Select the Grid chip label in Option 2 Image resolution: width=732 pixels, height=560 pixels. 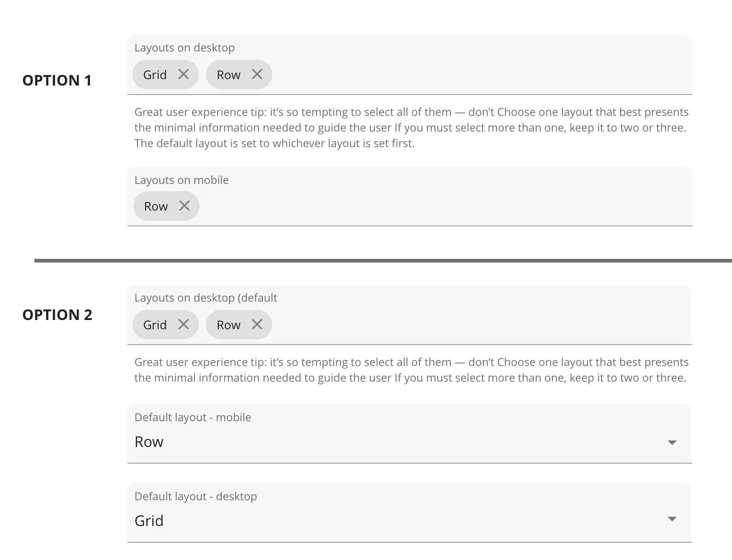point(155,325)
